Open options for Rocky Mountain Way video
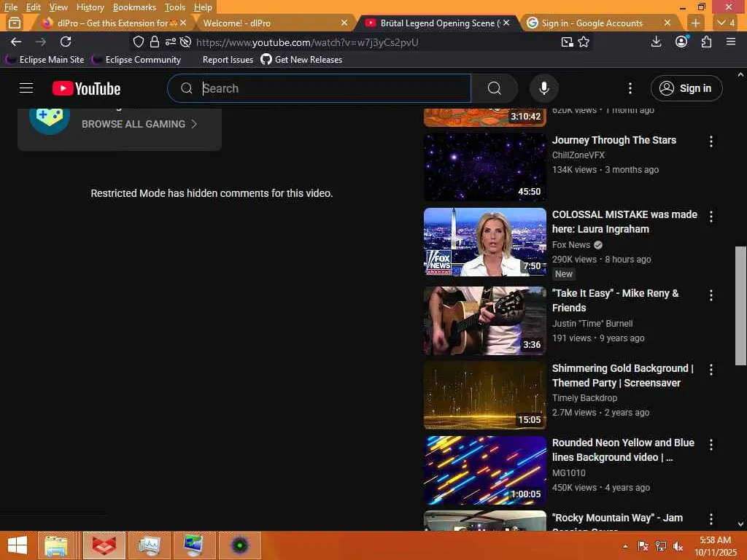 pyautogui.click(x=711, y=519)
